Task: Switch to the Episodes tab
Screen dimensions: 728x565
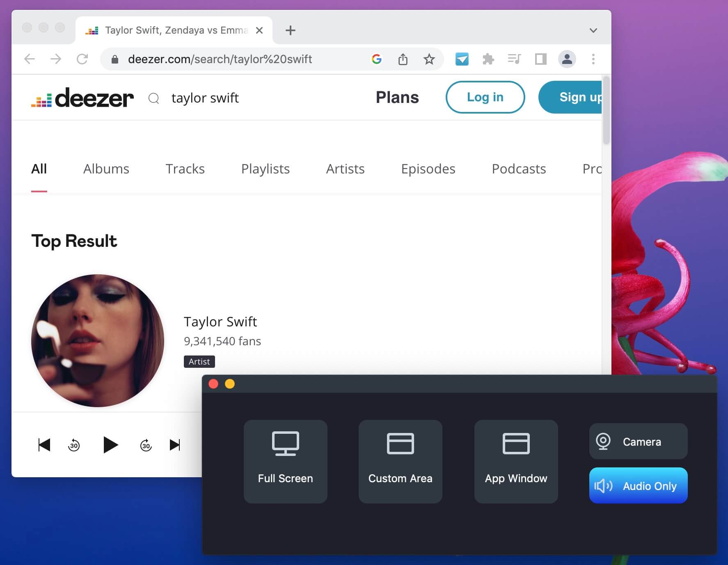Action: (x=428, y=169)
